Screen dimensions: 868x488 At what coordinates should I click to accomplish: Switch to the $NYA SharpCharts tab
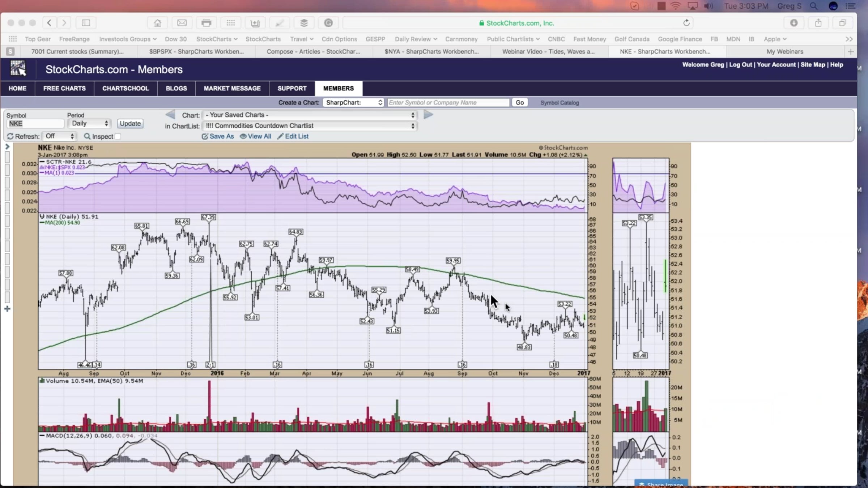(432, 52)
